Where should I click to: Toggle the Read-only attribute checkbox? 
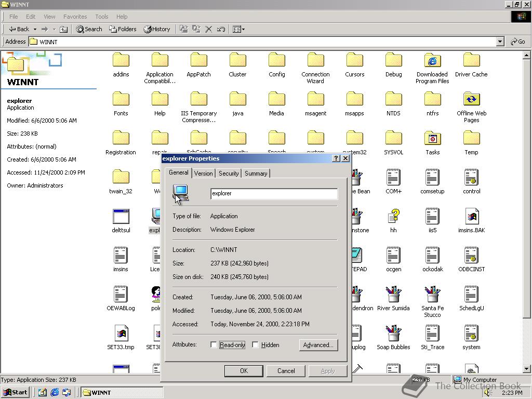(x=214, y=345)
